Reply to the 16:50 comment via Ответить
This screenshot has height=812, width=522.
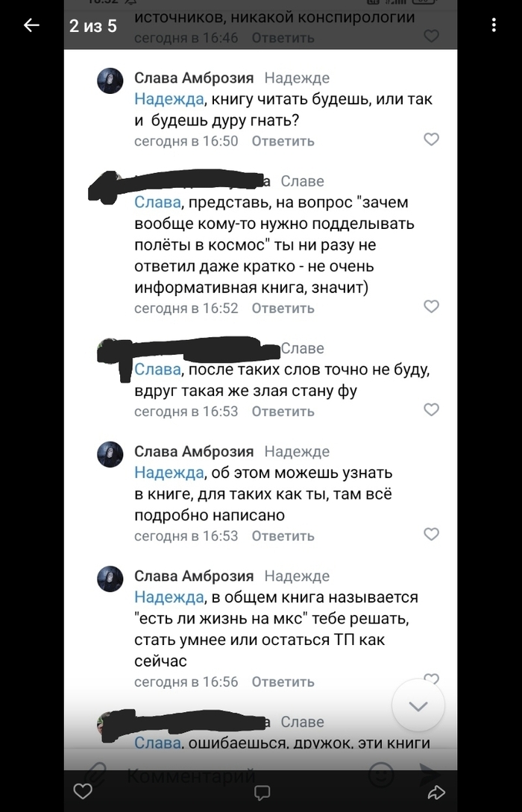(x=283, y=141)
